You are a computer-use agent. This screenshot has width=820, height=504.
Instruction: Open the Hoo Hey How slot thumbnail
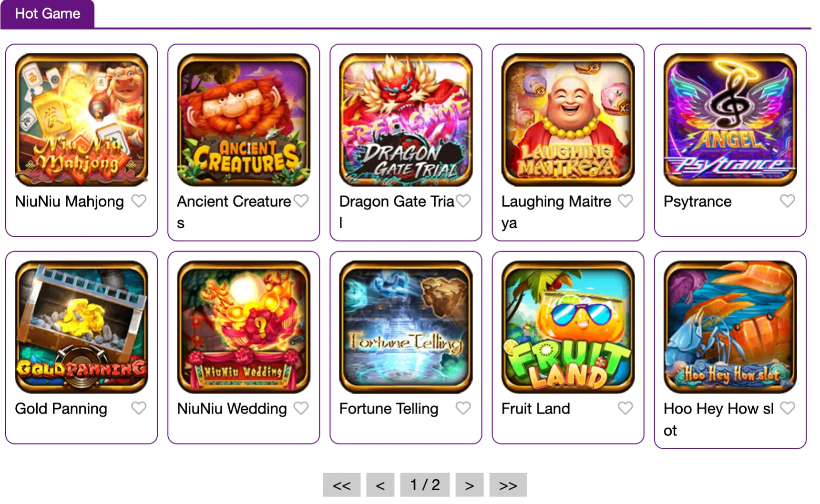pyautogui.click(x=730, y=327)
